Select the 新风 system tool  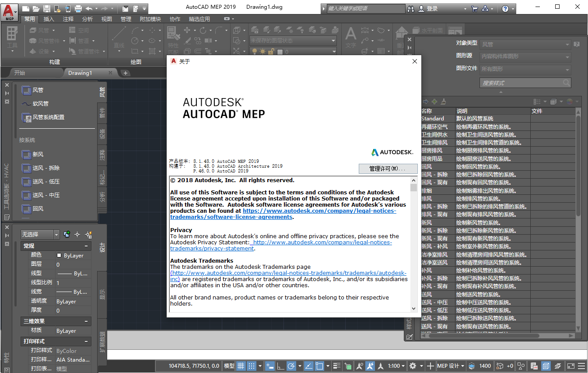(x=38, y=154)
